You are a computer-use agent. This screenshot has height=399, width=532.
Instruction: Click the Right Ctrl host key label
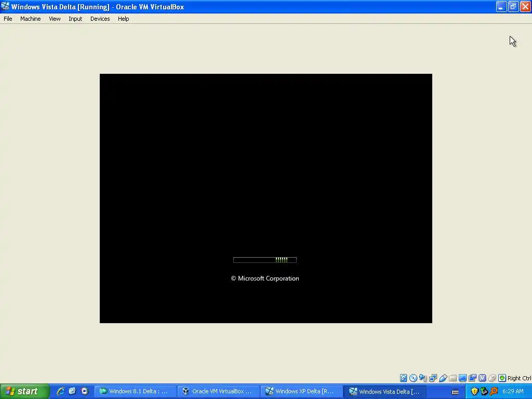(x=519, y=378)
